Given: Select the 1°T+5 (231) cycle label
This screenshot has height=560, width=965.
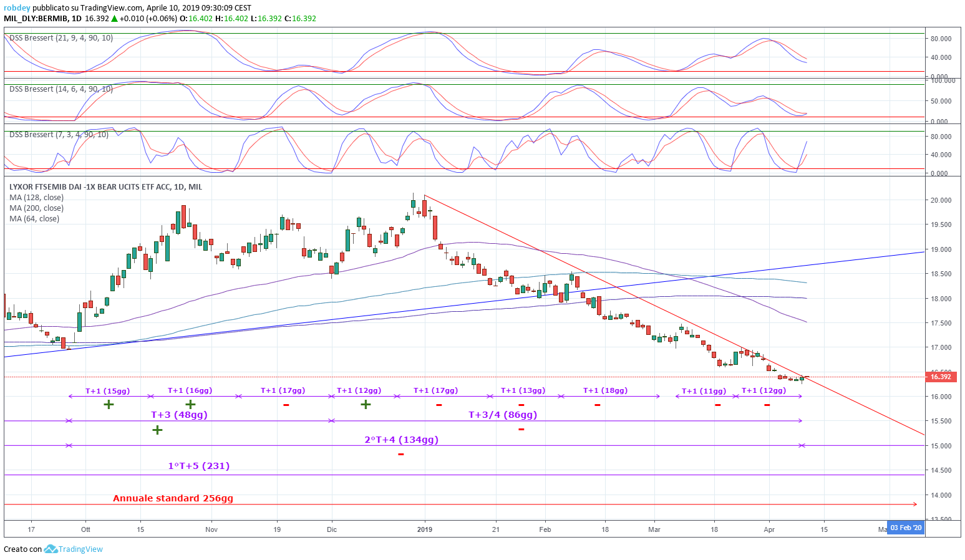Looking at the screenshot, I should [x=199, y=466].
